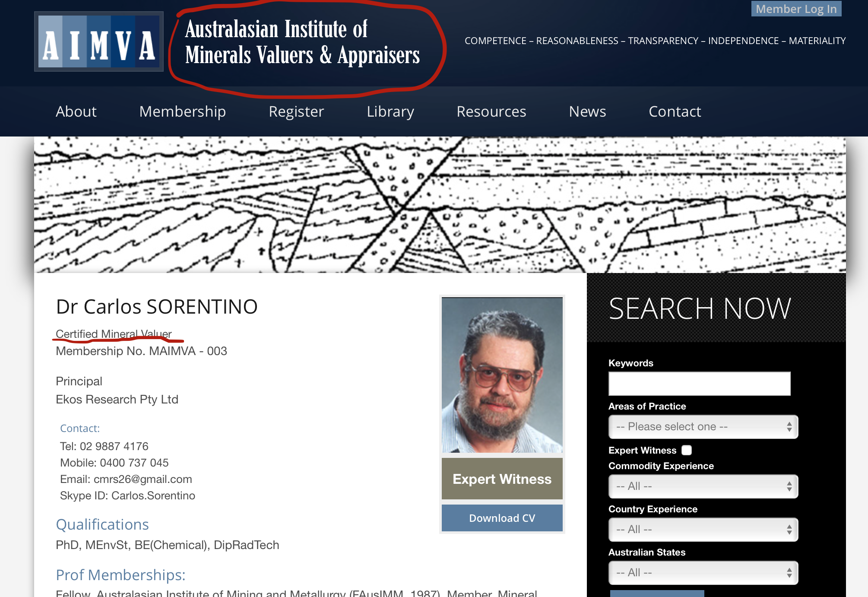The height and width of the screenshot is (597, 868).
Task: Open the About menu
Action: pos(76,111)
